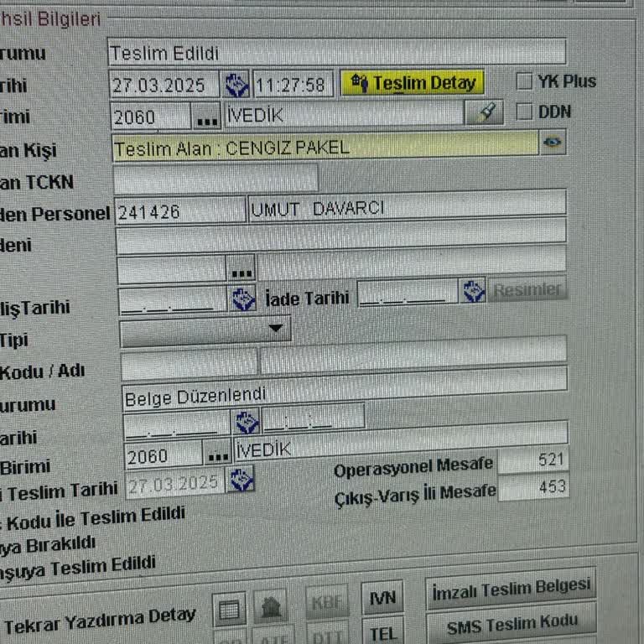Click the 241426 personnel code field
644x644 pixels.
(180, 210)
